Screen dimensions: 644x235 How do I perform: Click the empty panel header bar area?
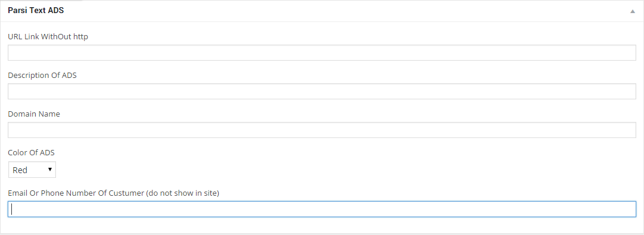pyautogui.click(x=345, y=11)
